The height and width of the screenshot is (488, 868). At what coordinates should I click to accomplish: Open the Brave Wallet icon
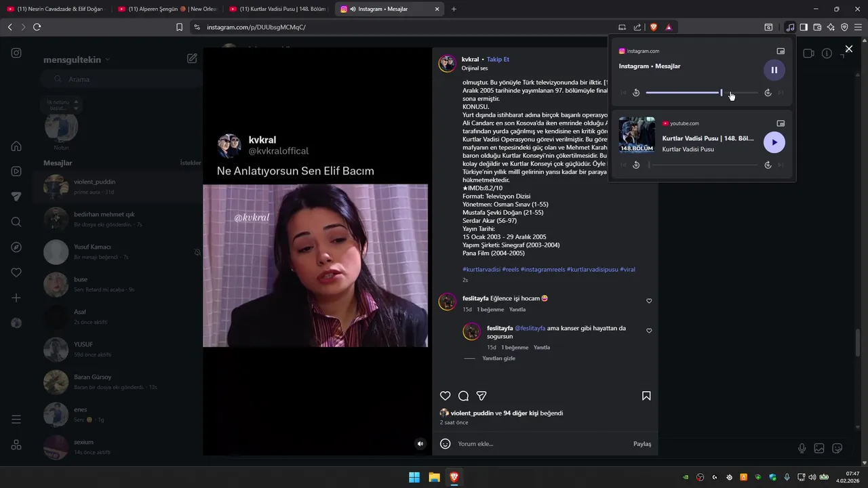coord(817,27)
